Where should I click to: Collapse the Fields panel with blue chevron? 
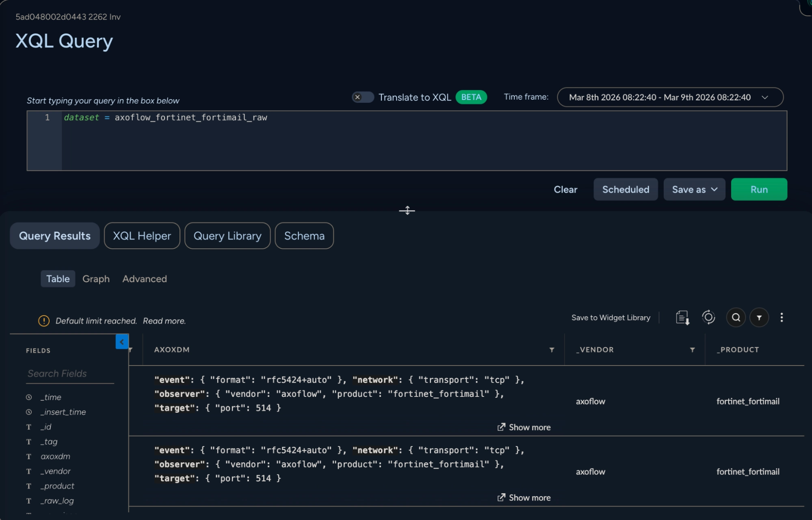(x=122, y=342)
